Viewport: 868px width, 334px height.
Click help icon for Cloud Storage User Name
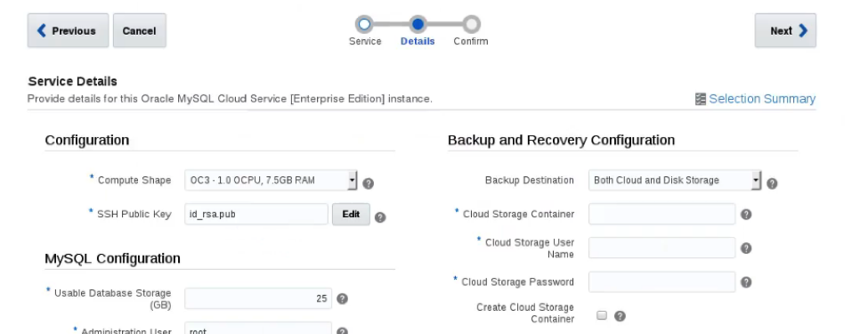tap(746, 248)
